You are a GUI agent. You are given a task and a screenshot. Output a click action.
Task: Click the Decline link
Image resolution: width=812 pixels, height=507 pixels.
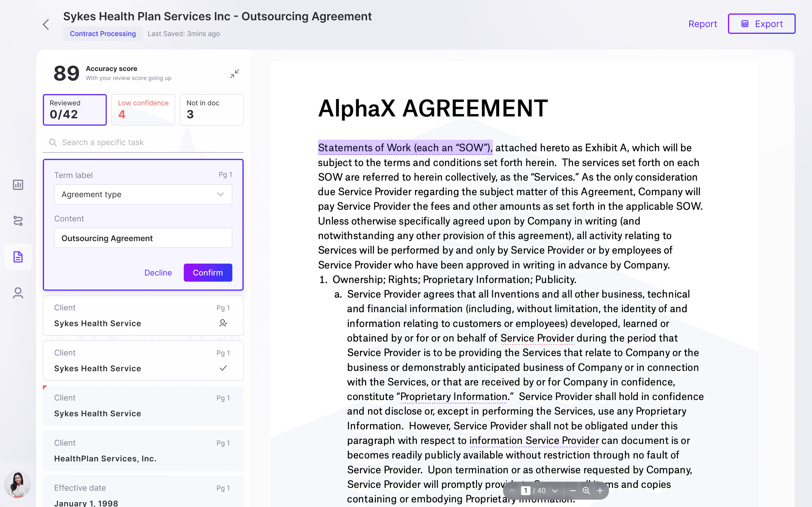[x=158, y=273]
